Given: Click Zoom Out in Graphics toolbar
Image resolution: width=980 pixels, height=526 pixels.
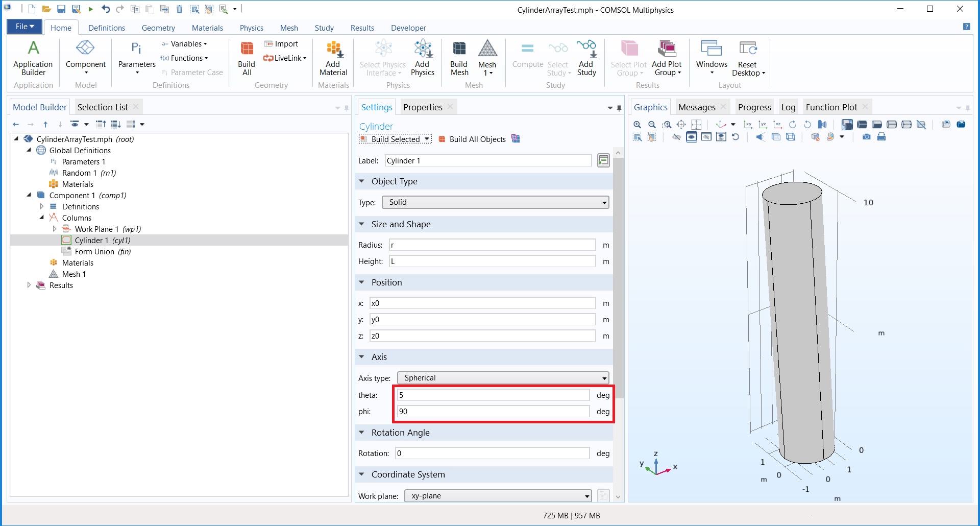Looking at the screenshot, I should point(652,125).
